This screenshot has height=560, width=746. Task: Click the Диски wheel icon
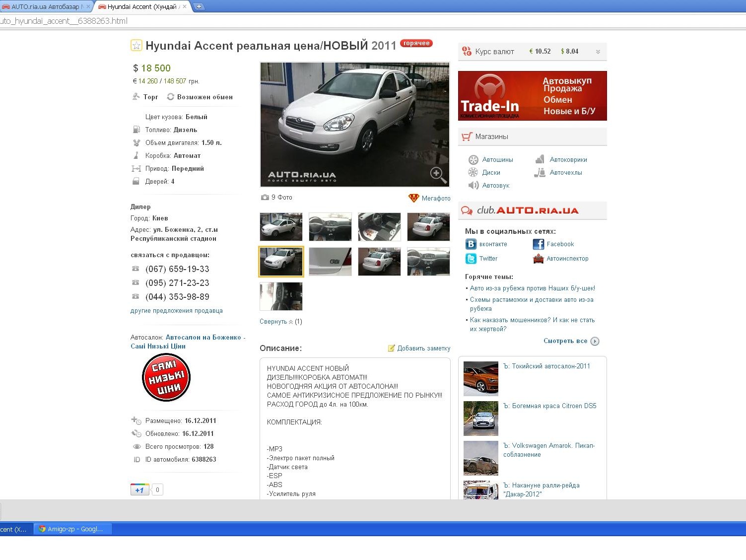474,172
